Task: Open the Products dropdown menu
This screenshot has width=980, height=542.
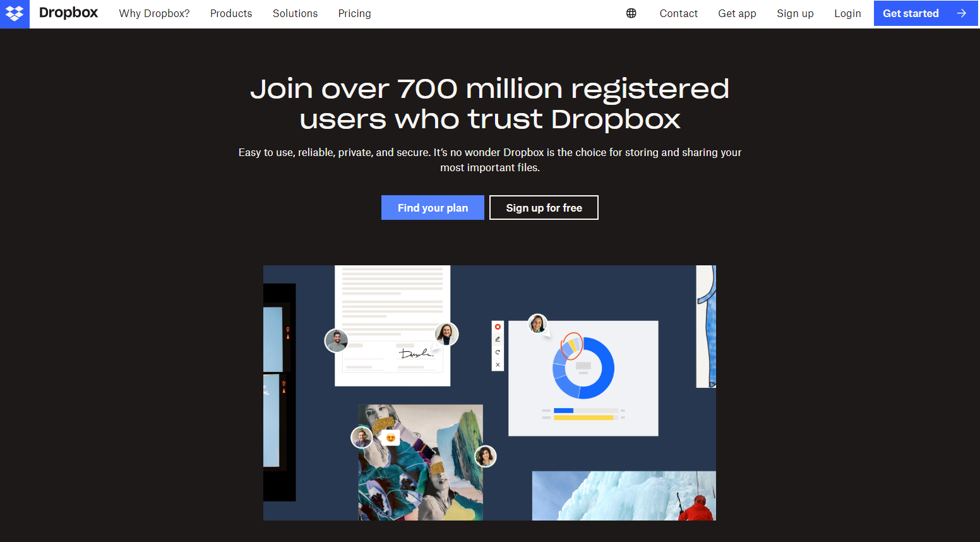Action: click(x=231, y=13)
